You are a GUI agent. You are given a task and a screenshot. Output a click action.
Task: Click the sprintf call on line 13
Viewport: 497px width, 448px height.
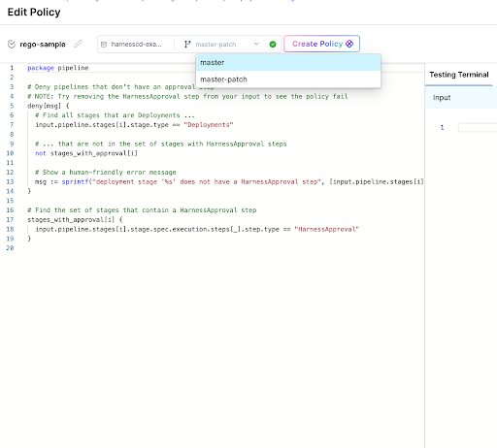(75, 181)
